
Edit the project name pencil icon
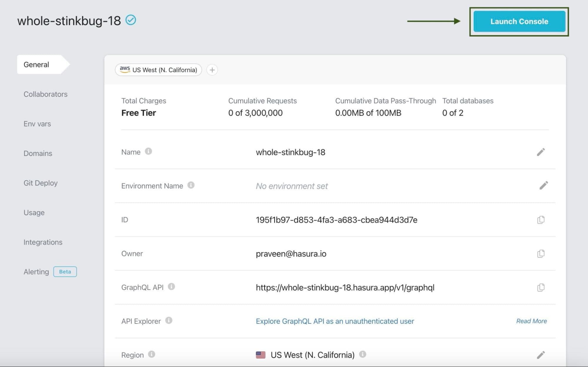(x=541, y=152)
